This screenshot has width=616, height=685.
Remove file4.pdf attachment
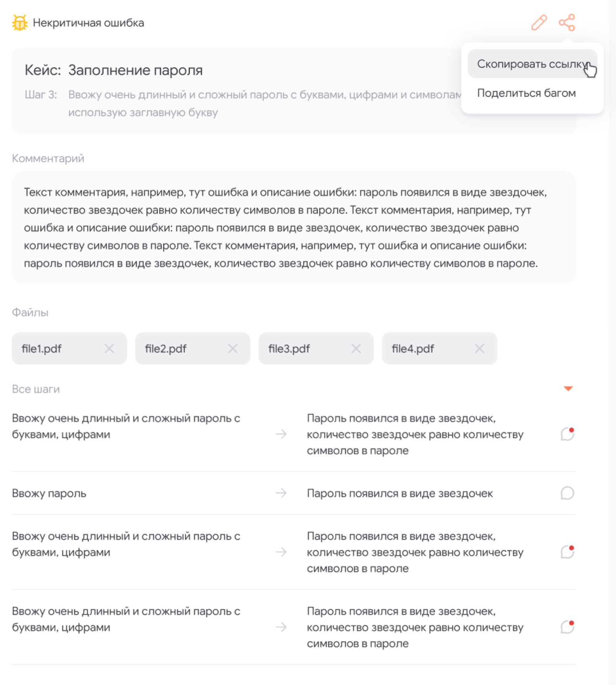point(479,349)
